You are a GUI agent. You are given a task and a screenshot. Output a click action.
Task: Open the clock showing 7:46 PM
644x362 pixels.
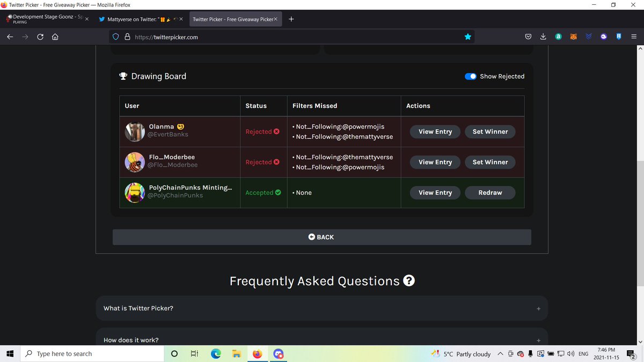point(605,354)
